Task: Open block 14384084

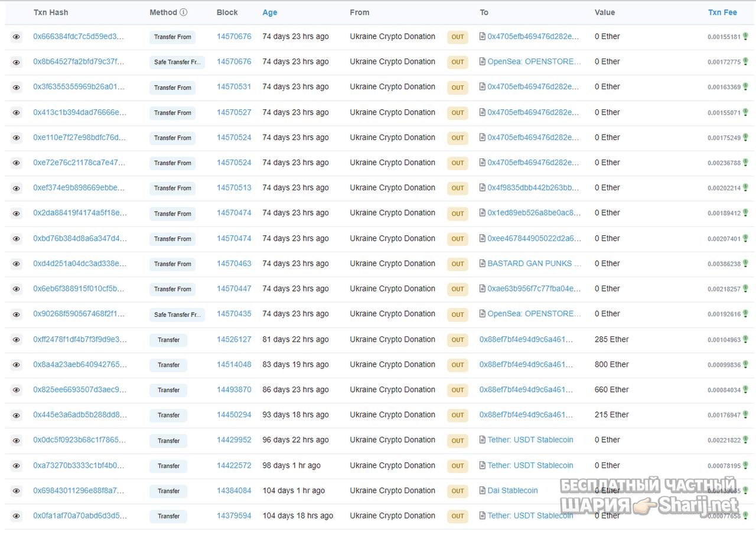Action: tap(234, 491)
